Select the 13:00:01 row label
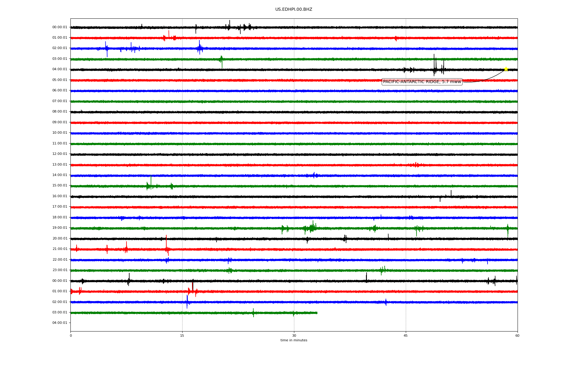The width and height of the screenshot is (588, 368). (x=60, y=165)
